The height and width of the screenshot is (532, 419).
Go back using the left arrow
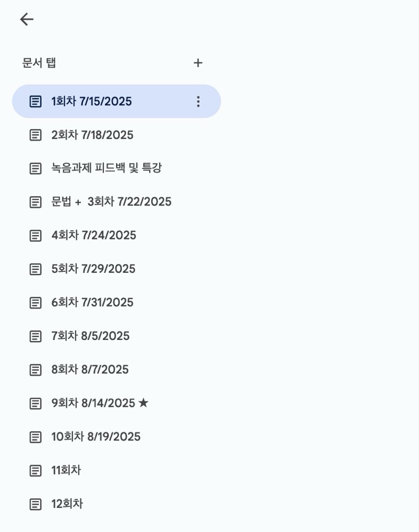coord(27,19)
